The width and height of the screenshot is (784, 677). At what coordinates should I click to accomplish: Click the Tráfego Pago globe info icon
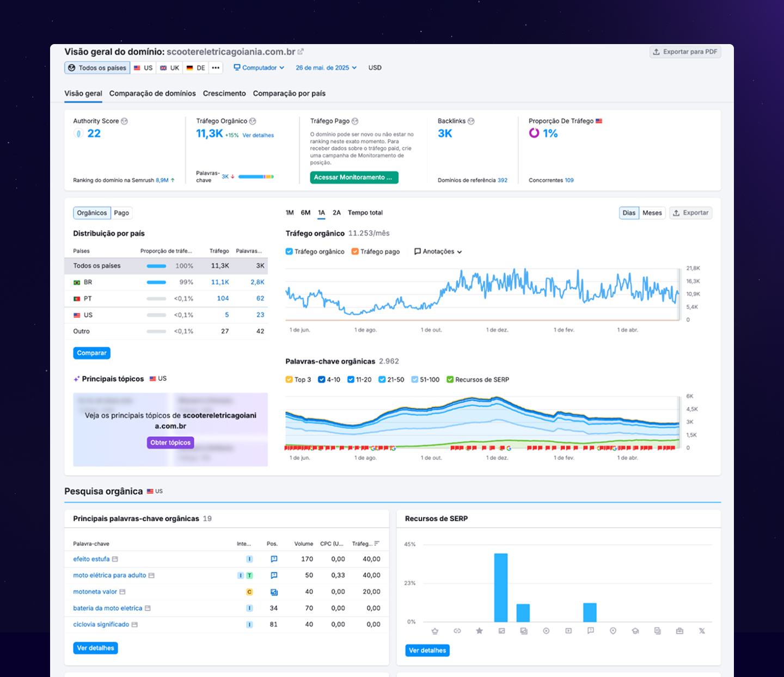tap(355, 121)
